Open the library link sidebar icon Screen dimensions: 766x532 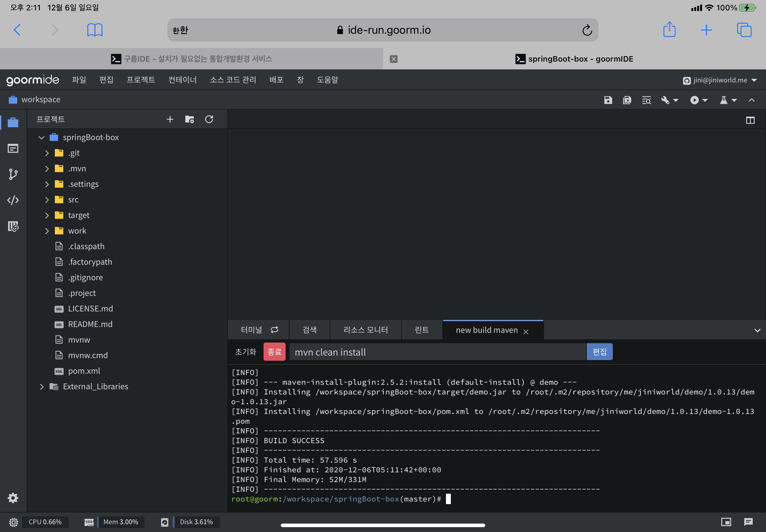pos(13,226)
